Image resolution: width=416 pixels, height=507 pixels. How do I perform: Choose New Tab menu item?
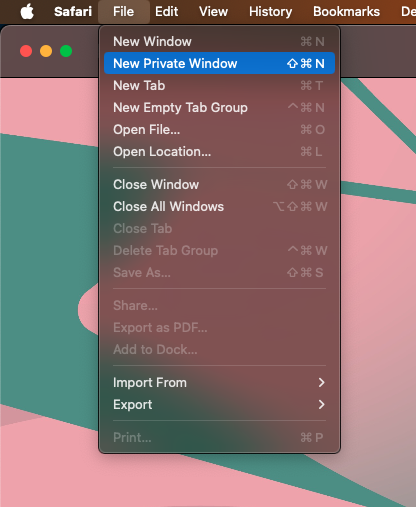click(219, 85)
